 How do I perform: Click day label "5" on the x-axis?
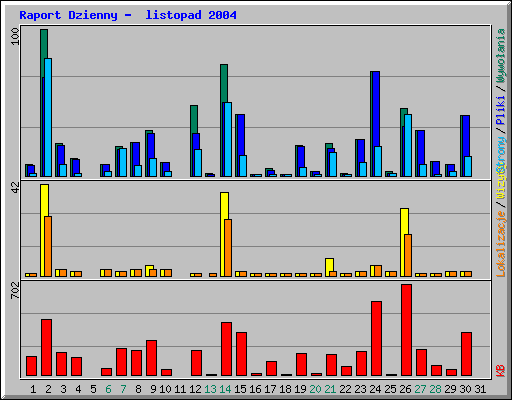pos(93,389)
